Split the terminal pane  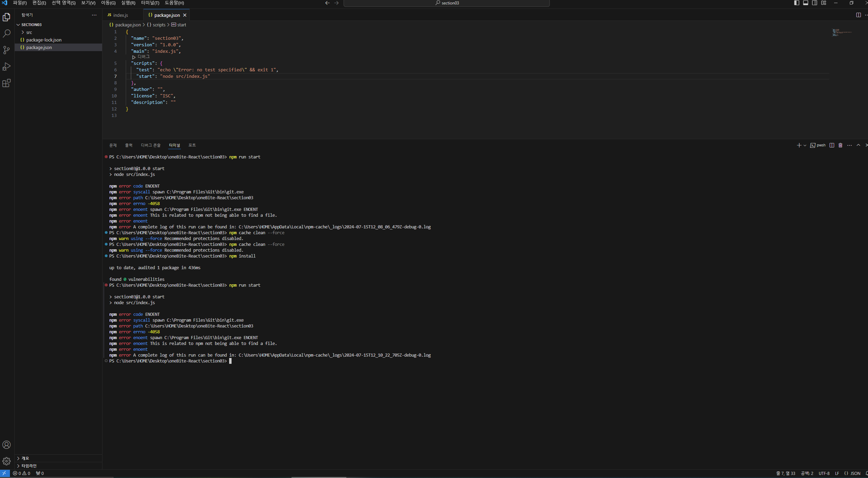click(832, 145)
